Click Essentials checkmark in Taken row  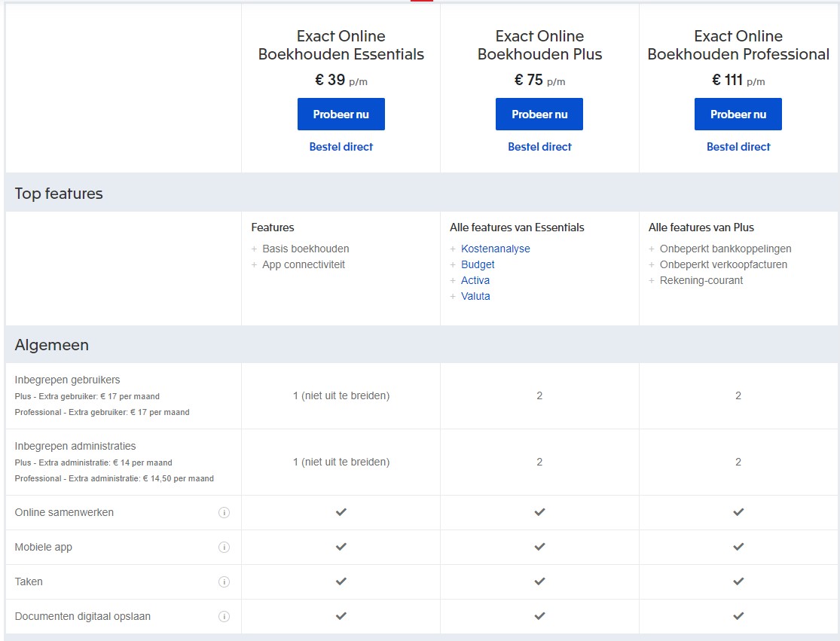click(x=341, y=581)
